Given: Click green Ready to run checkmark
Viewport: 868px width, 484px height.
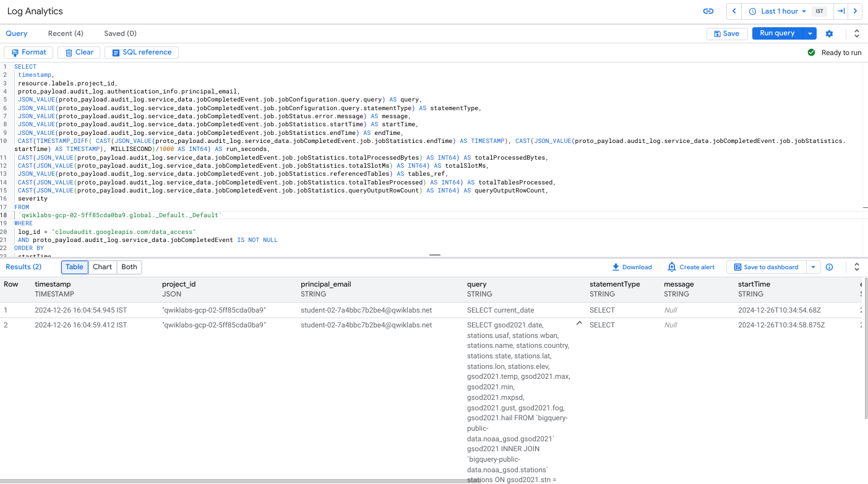Looking at the screenshot, I should (812, 53).
